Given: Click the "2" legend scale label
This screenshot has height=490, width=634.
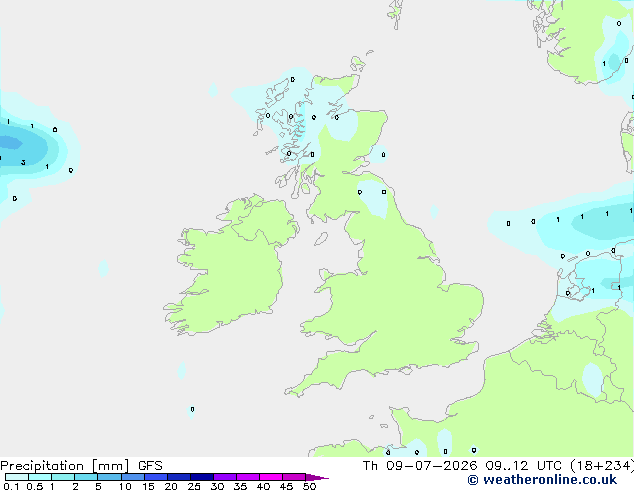Looking at the screenshot, I should pyautogui.click(x=75, y=486).
